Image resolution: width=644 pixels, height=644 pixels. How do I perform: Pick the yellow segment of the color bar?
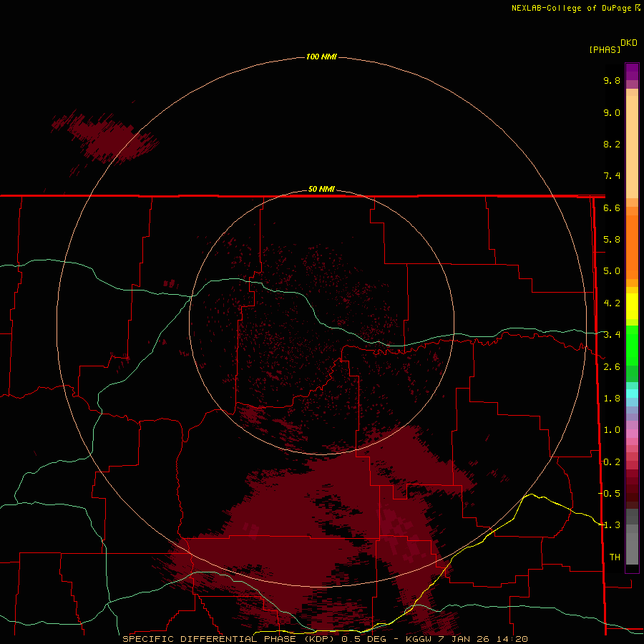point(632,306)
